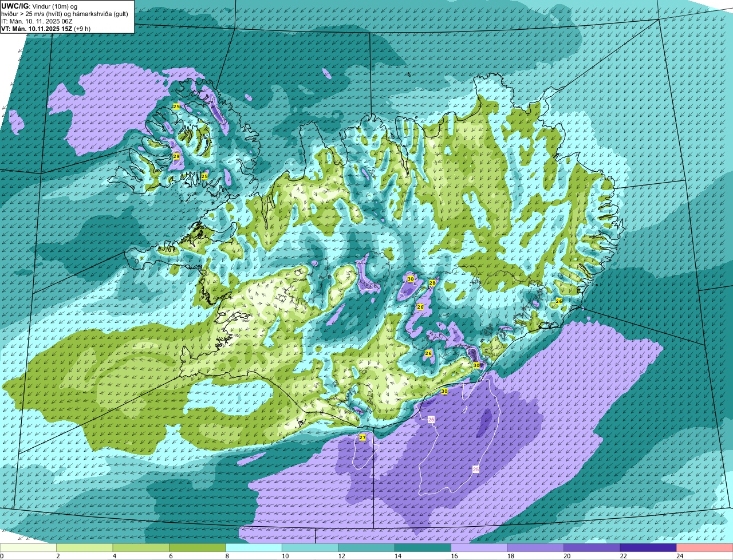
Task: Click the 'IT: Mán. 10. 11. 2025 06Z' line
Action: pos(37,21)
